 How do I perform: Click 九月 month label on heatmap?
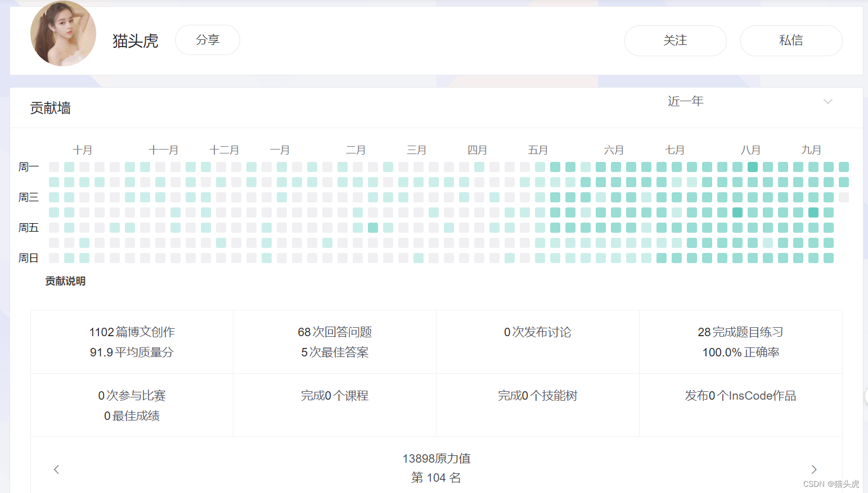[812, 150]
